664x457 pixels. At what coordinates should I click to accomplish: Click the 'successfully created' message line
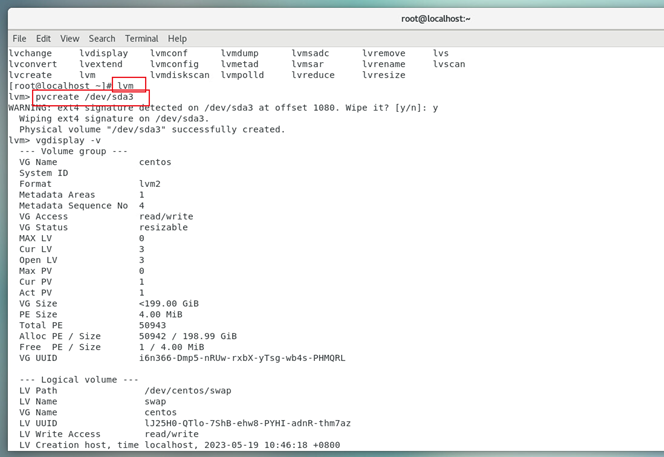[x=152, y=130]
